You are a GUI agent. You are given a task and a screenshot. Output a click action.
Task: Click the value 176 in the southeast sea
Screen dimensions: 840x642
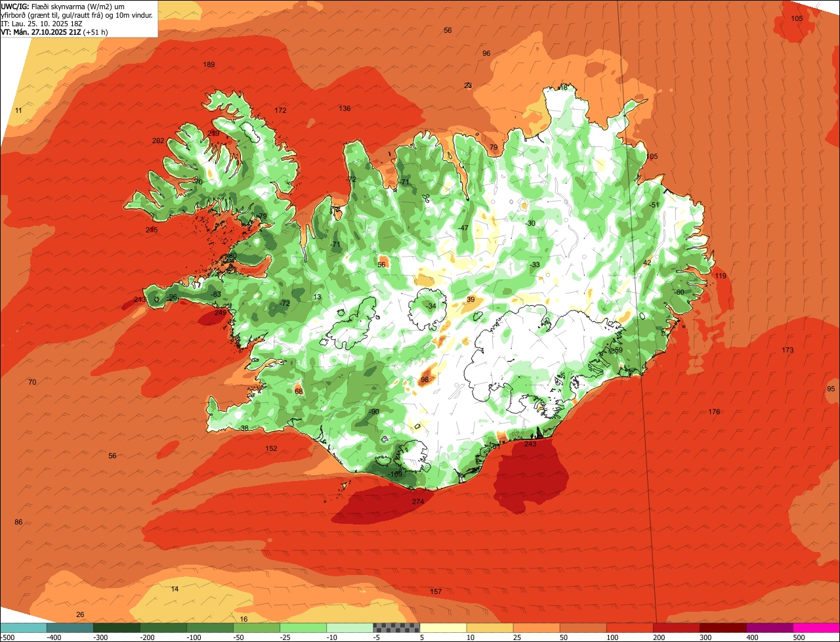point(714,412)
